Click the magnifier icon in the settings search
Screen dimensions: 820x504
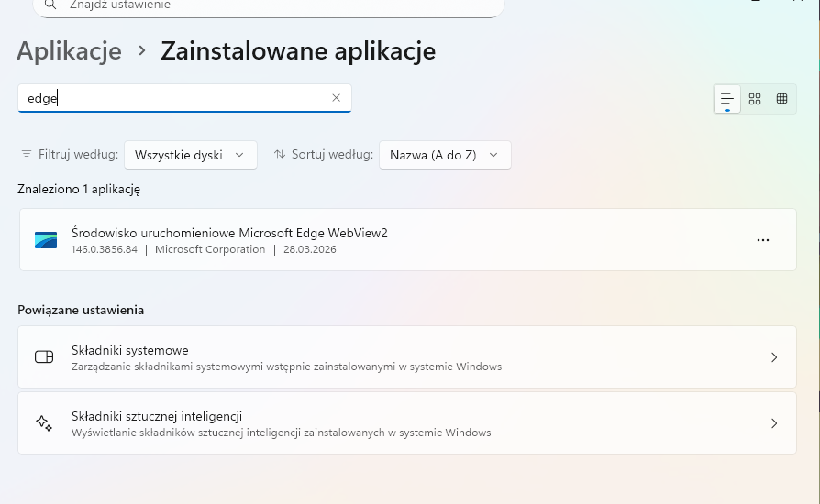point(50,5)
